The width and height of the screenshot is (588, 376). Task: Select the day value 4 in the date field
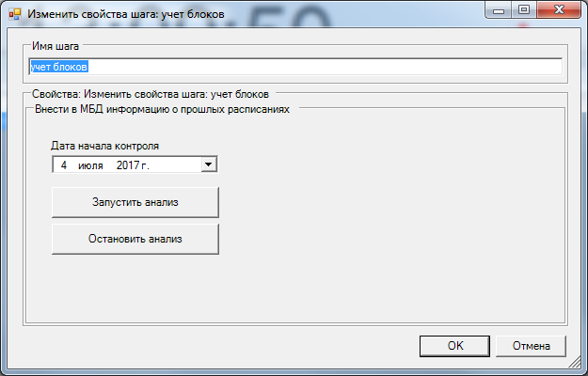point(64,165)
